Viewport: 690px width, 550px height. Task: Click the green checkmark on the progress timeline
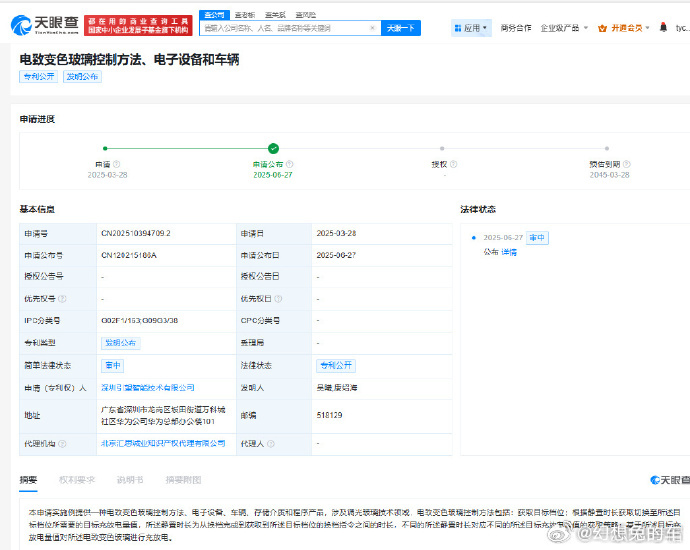coord(273,148)
